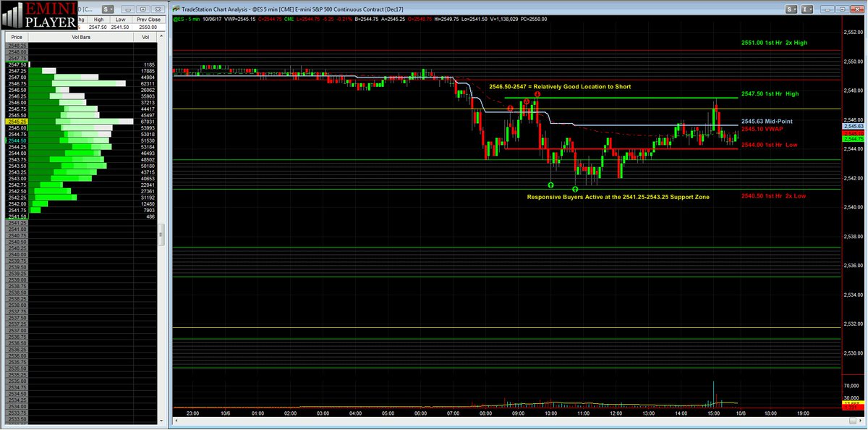This screenshot has height=430, width=868.
Task: Open the S dropdown in the EMINI PLAYER window
Action: (x=107, y=9)
